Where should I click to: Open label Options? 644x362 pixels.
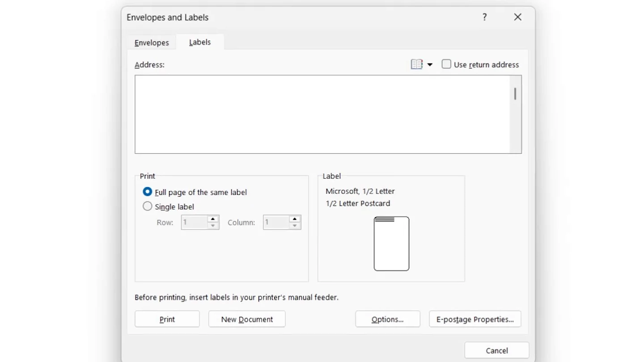click(388, 319)
